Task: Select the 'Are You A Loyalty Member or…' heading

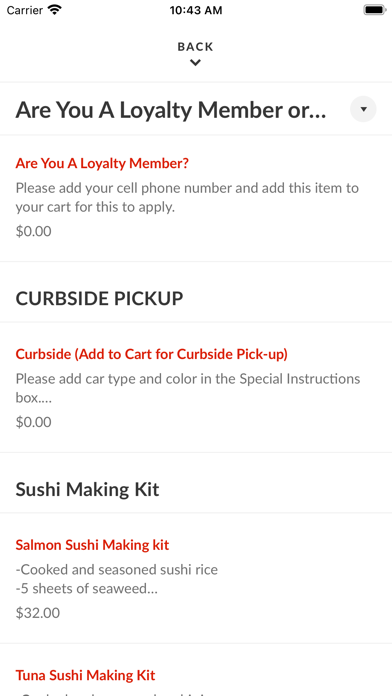Action: coord(171,110)
